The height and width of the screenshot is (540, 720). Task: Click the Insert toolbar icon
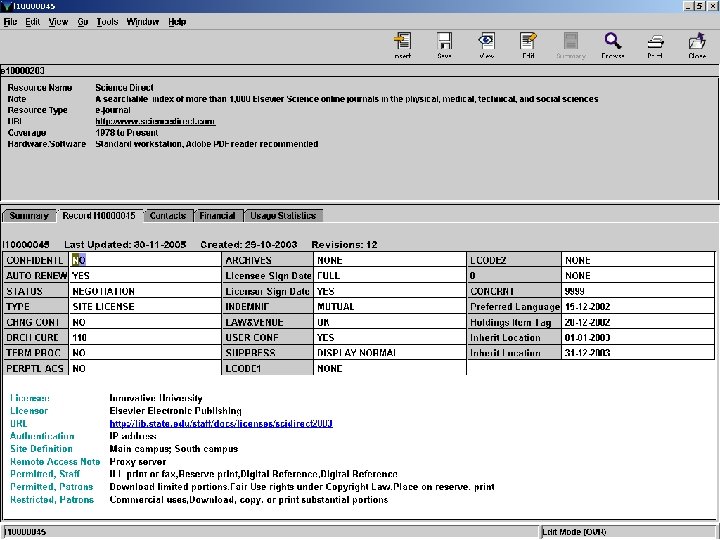[403, 45]
